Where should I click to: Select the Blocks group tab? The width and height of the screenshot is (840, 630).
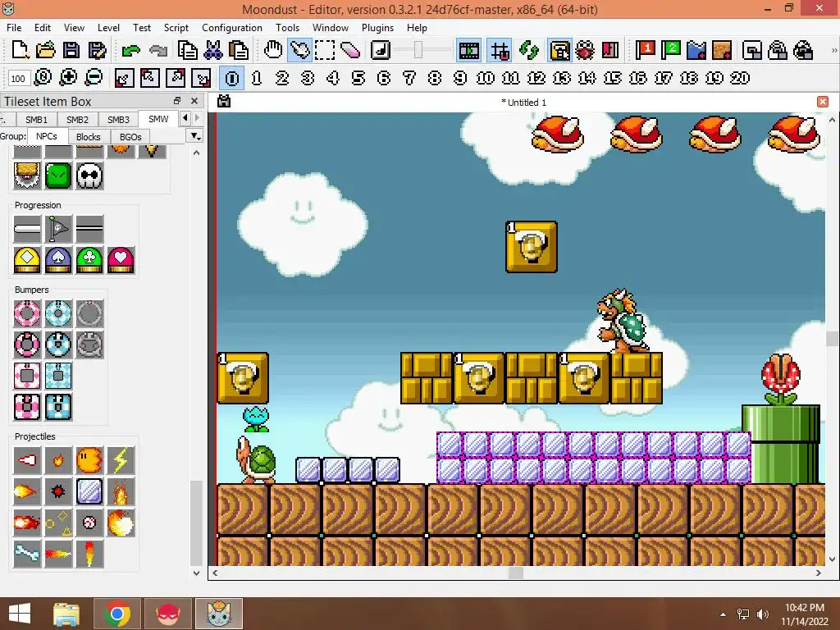point(89,137)
